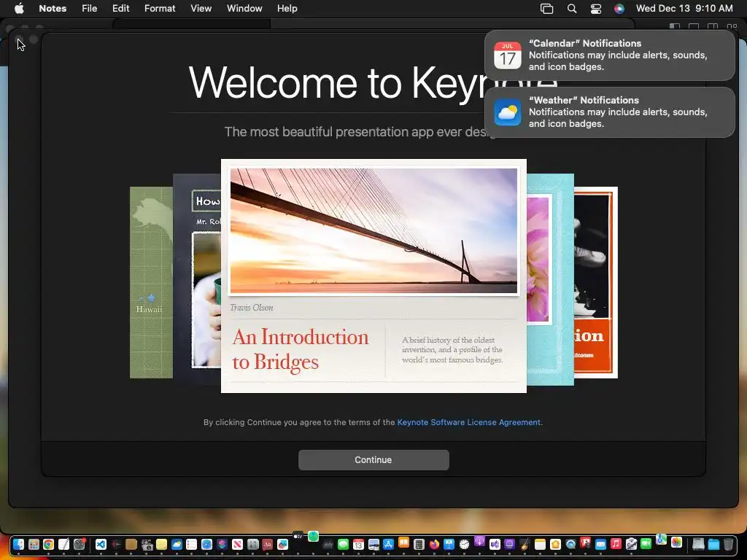Open Clock app from the Dock
Screen dimensions: 747x560
point(464,544)
